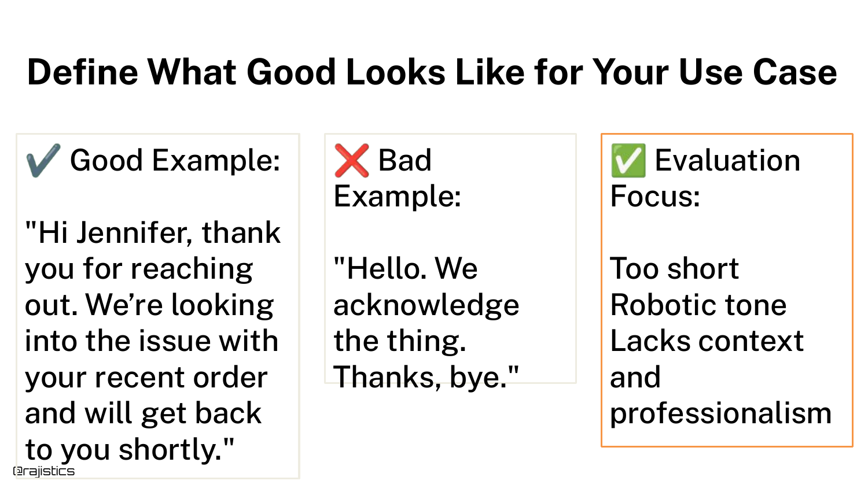Click the "the thing." line
The image size is (868, 488).
399,341
